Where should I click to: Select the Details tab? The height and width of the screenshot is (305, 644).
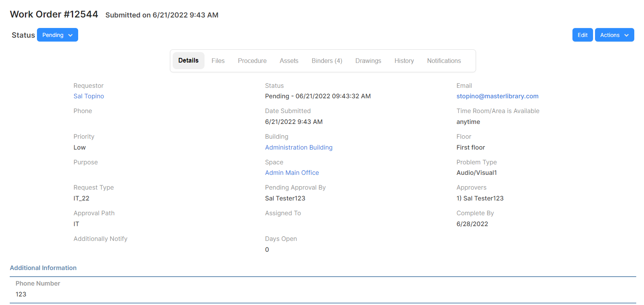[188, 61]
